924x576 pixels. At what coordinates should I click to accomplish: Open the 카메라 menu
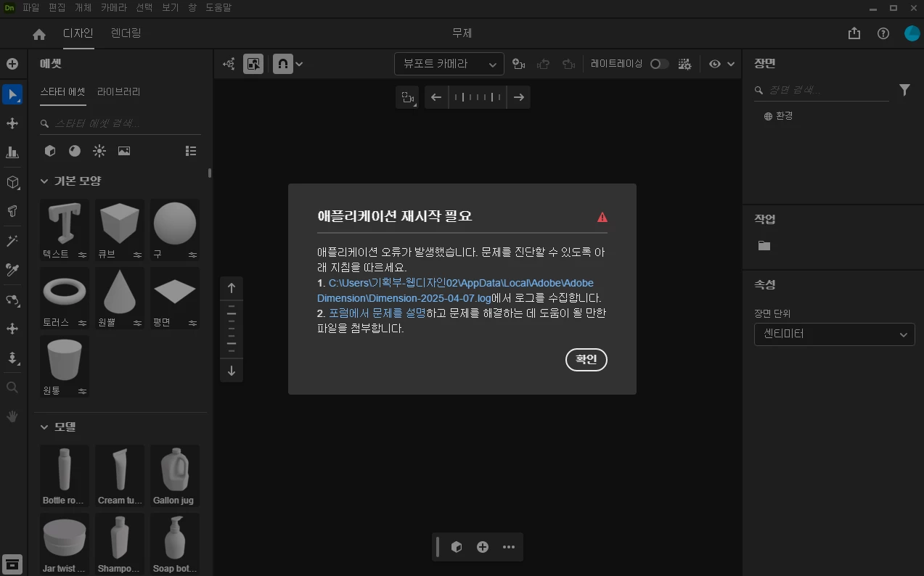tap(113, 8)
